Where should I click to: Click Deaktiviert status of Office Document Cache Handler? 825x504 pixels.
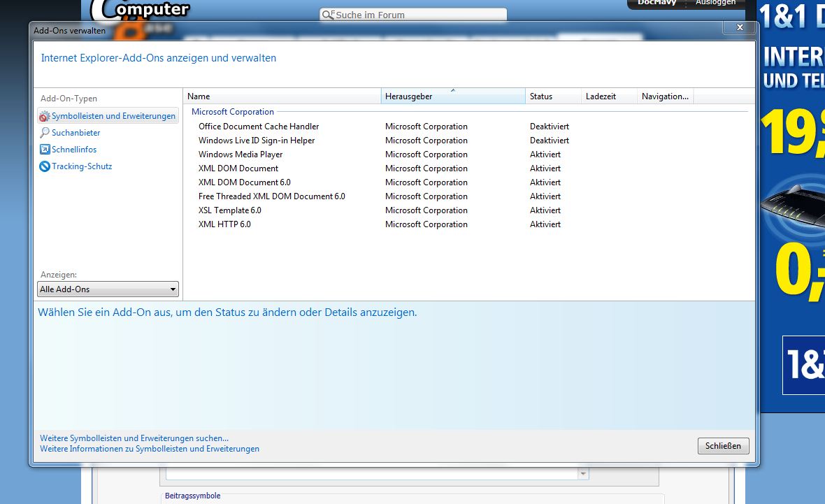coord(550,127)
